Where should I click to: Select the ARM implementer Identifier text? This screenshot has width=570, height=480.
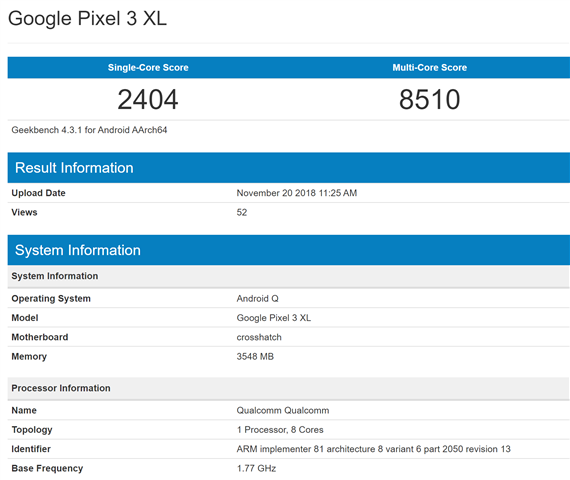(x=374, y=449)
